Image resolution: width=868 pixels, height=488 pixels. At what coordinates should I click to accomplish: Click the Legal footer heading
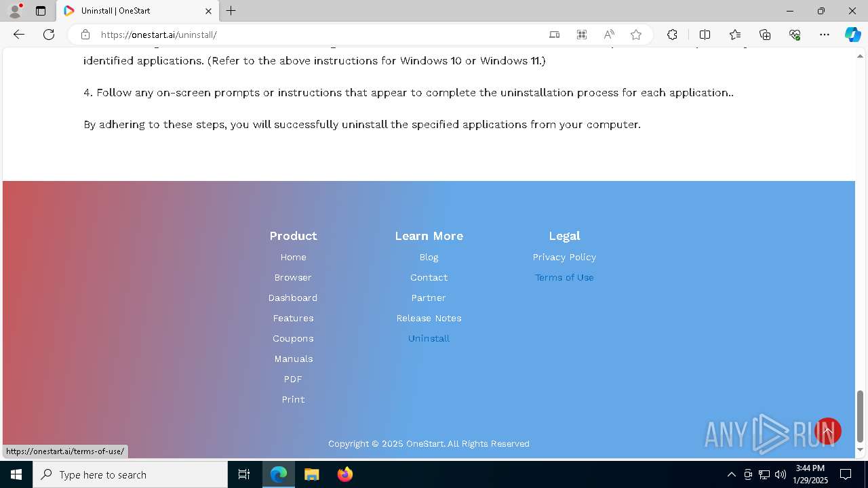point(564,236)
